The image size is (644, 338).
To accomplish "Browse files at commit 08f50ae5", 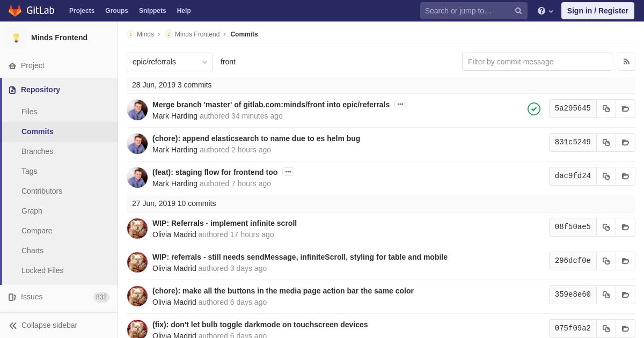I will (625, 227).
